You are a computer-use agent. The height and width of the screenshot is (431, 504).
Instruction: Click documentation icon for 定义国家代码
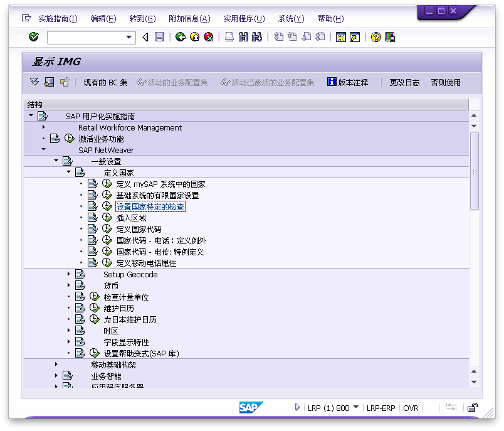[x=93, y=229]
